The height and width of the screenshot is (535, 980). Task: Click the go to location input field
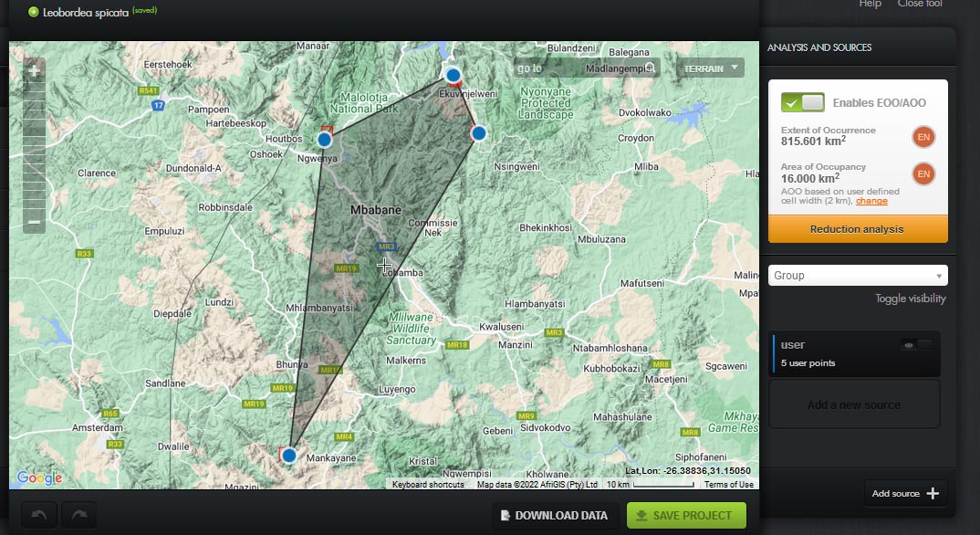point(577,68)
